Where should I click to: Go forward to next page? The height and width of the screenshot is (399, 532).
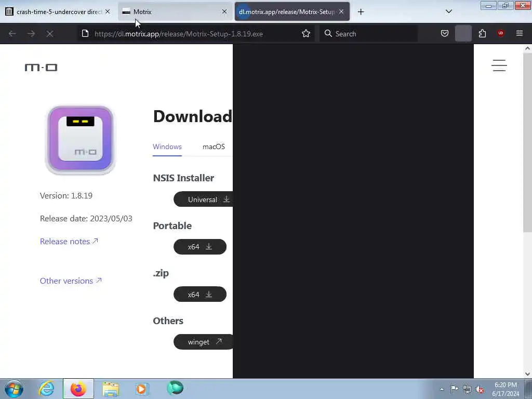(x=31, y=34)
